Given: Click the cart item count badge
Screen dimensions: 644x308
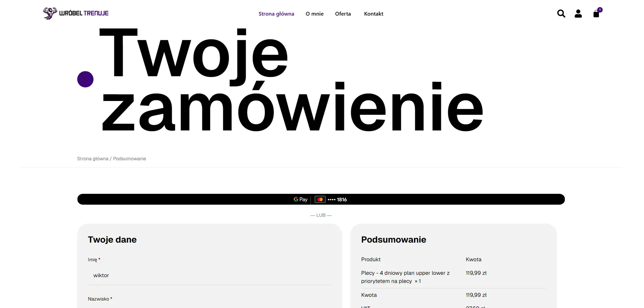Looking at the screenshot, I should click(600, 9).
